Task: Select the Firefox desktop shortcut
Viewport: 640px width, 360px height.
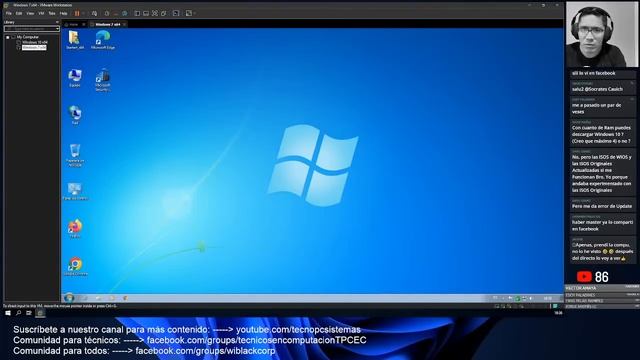Action: [x=75, y=229]
